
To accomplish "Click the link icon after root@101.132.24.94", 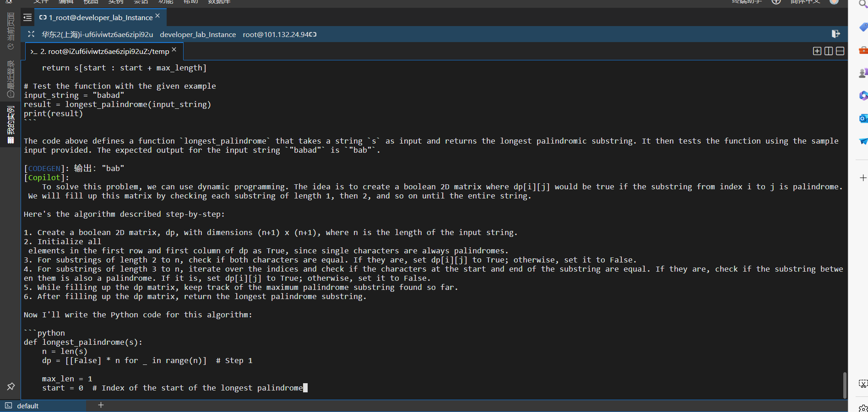I will (313, 34).
